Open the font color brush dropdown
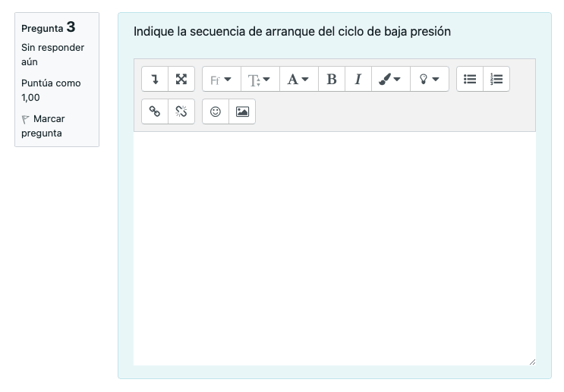The width and height of the screenshot is (564, 392). (x=391, y=79)
